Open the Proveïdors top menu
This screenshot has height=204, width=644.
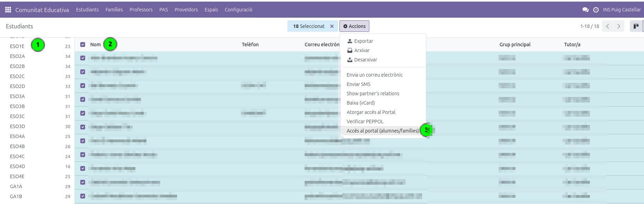[x=186, y=10]
